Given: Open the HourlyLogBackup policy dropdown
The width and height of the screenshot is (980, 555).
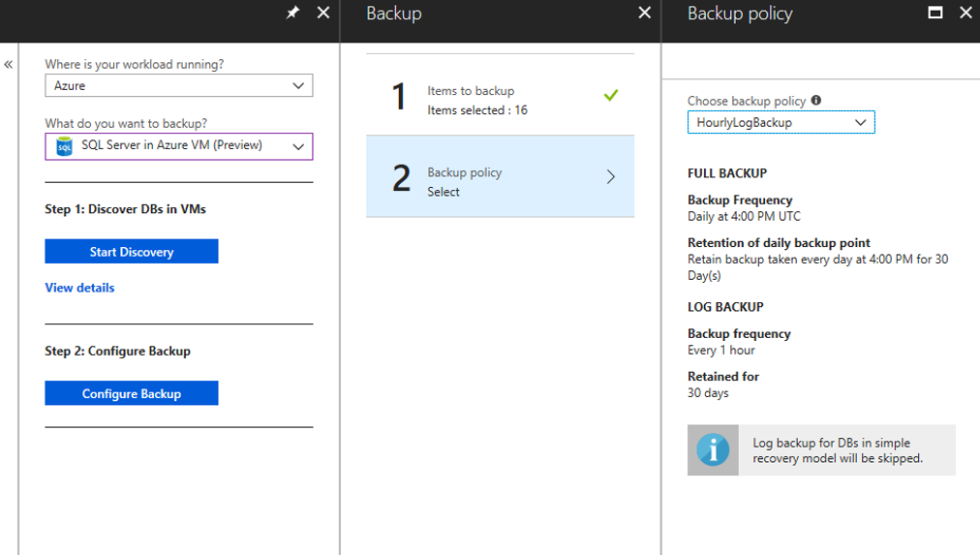Looking at the screenshot, I should (781, 122).
